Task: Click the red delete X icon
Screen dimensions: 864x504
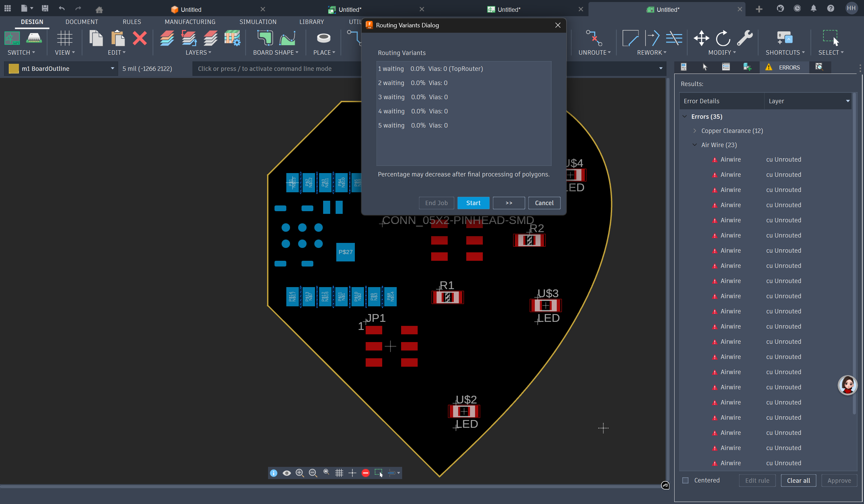Action: [139, 38]
